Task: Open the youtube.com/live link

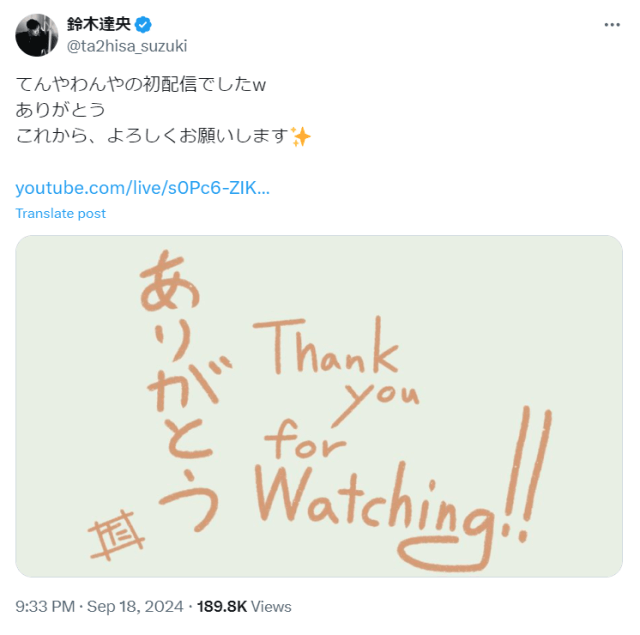Action: (x=142, y=188)
